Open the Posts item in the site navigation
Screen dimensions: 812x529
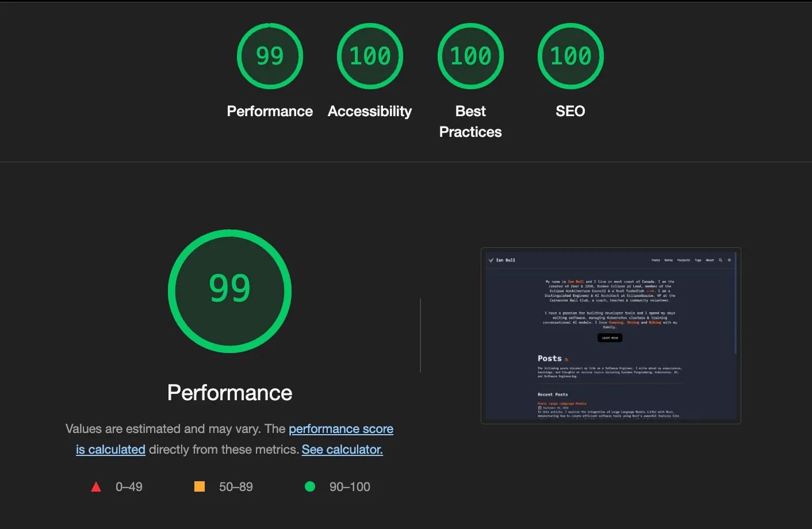[656, 260]
